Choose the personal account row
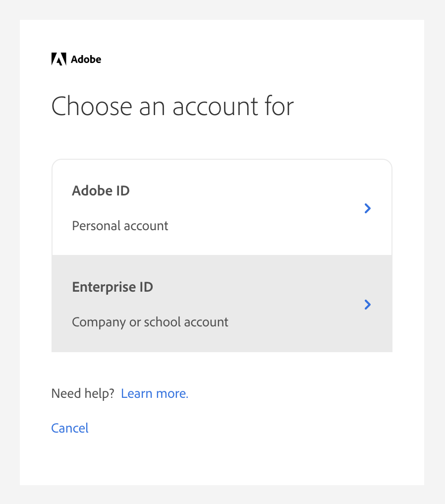The image size is (445, 504). coord(222,208)
